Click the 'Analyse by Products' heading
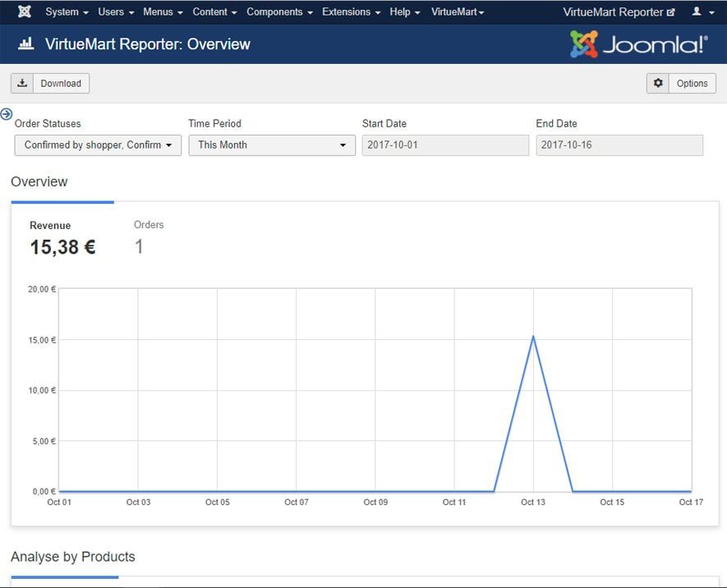The image size is (727, 588). click(x=73, y=557)
